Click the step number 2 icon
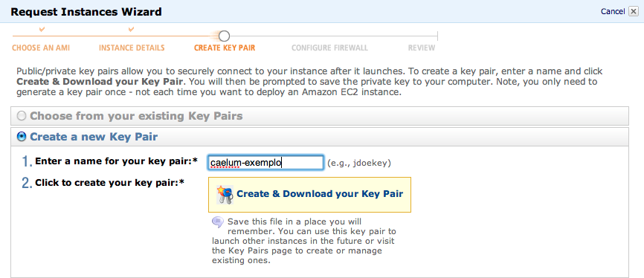This screenshot has height=278, width=644. click(x=27, y=183)
